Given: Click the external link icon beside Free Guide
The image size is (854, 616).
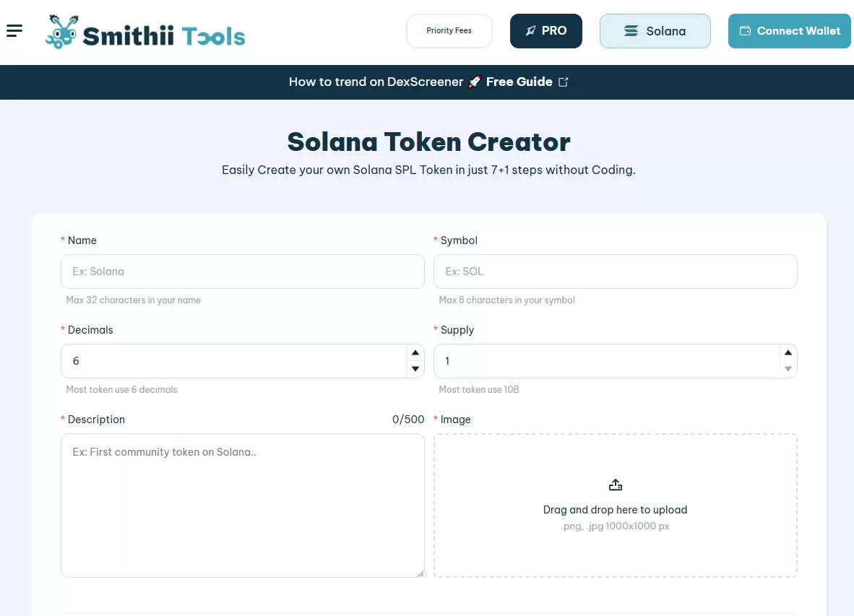Looking at the screenshot, I should pos(564,82).
